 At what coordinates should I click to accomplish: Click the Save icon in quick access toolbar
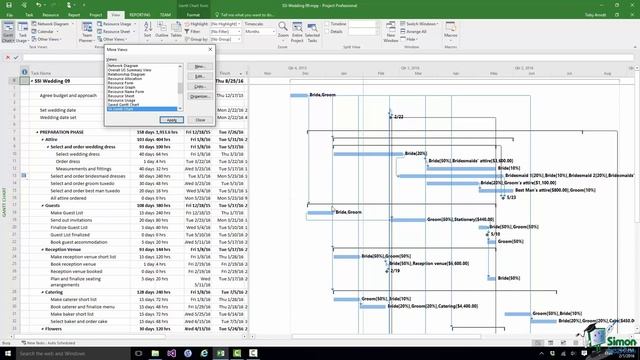click(x=9, y=5)
